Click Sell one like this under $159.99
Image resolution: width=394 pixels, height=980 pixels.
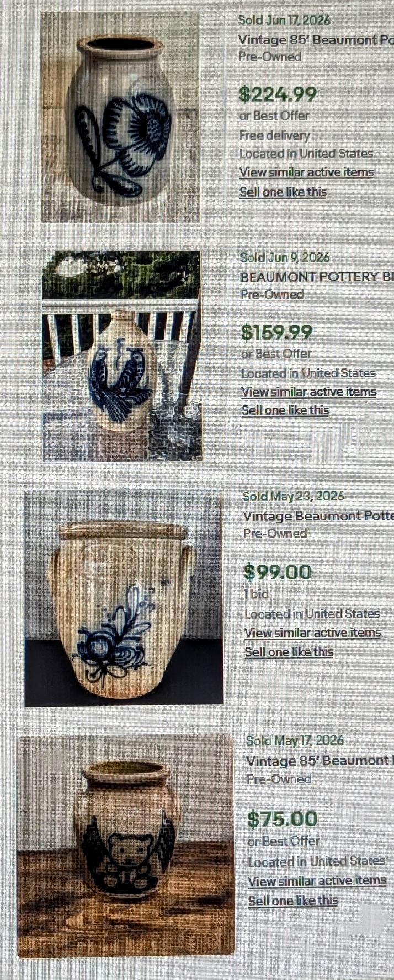pyautogui.click(x=285, y=410)
